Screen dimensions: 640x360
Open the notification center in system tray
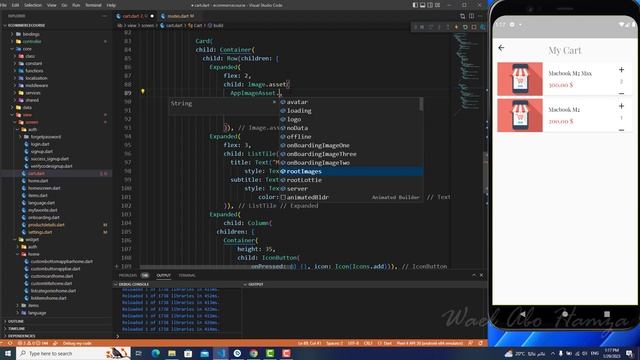[629, 353]
